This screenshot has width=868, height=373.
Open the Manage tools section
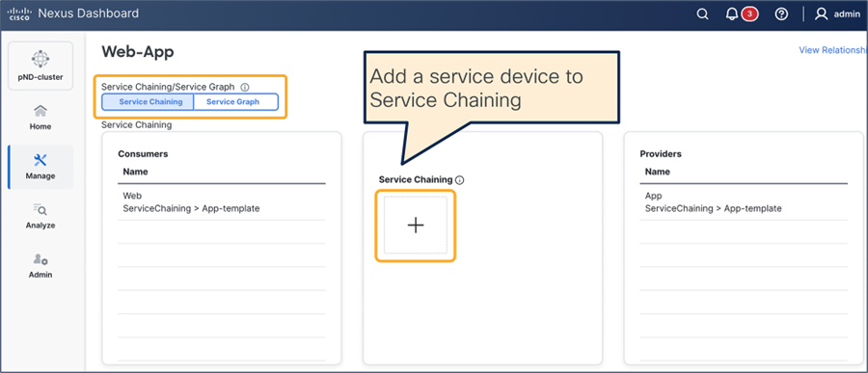[x=41, y=167]
